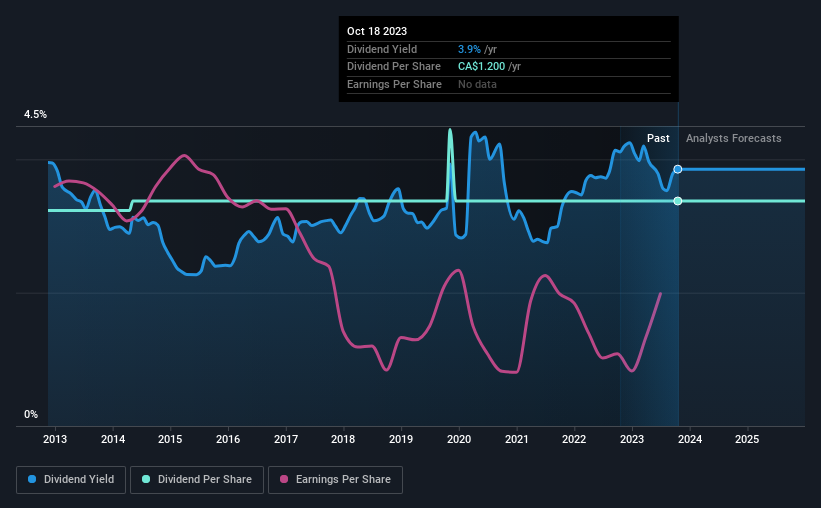
Task: Click the 3.9% dividend yield value
Action: (x=469, y=49)
